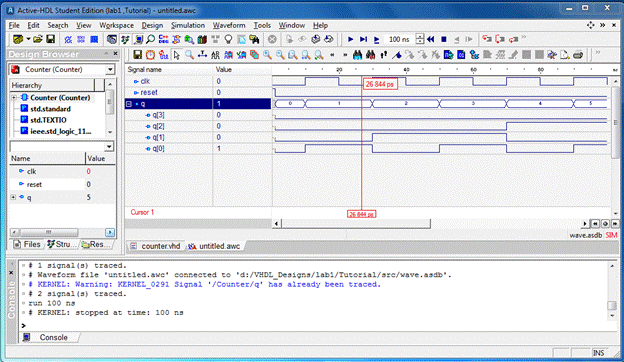Click the AR signal rename icon
624x362 pixels.
215,55
